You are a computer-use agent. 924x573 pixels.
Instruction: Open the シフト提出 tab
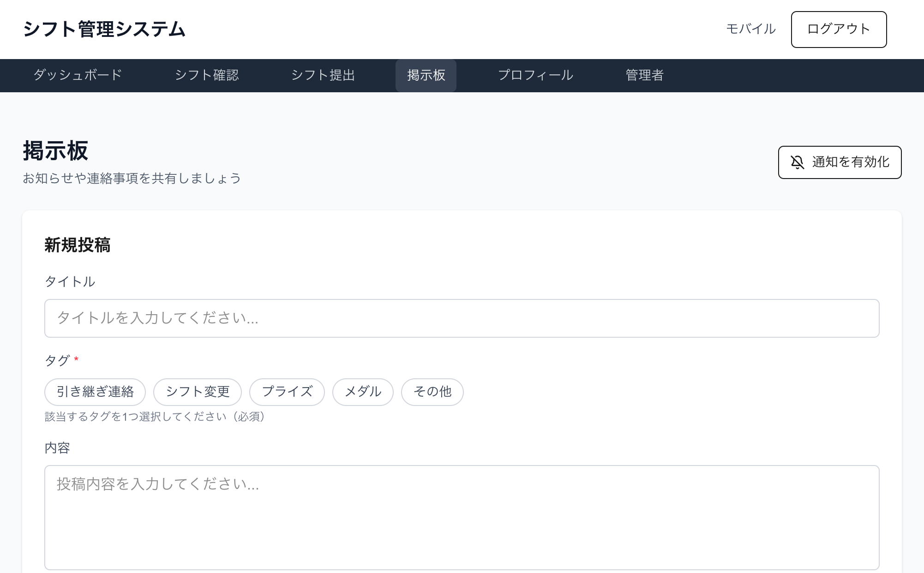click(323, 75)
